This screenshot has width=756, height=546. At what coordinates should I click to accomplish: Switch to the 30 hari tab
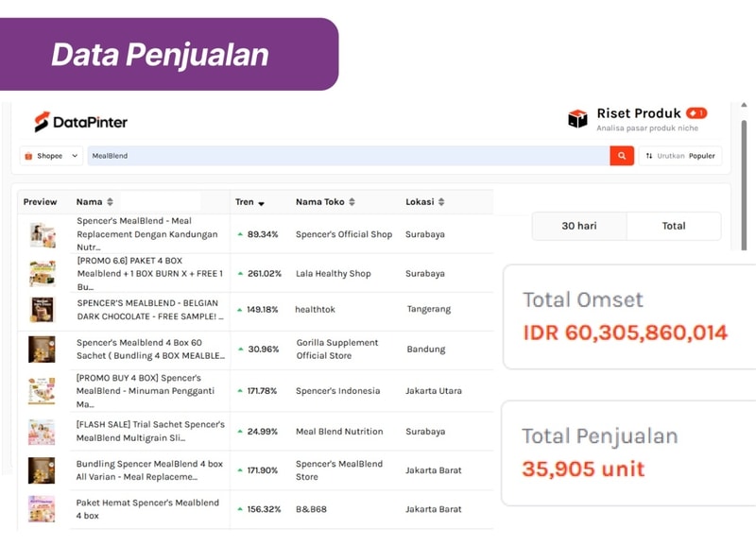click(x=578, y=226)
